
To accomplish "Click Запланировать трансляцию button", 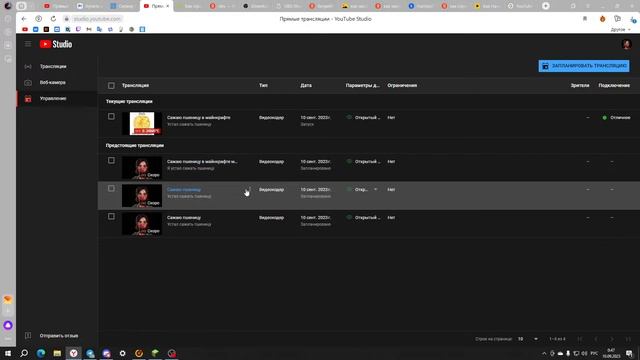I will (x=584, y=66).
